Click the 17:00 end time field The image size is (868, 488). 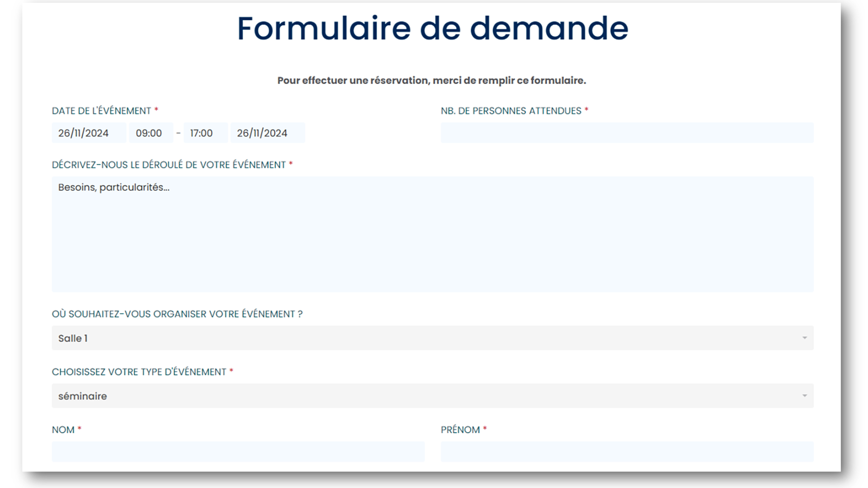(205, 132)
